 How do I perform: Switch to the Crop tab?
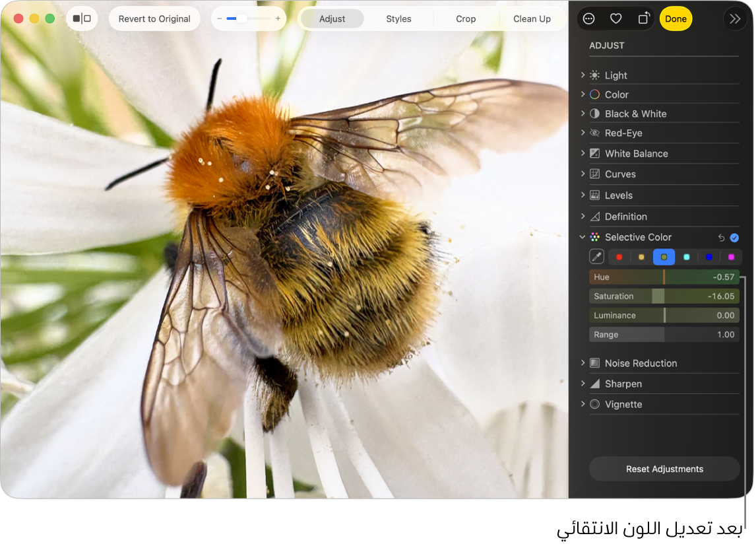pyautogui.click(x=466, y=18)
